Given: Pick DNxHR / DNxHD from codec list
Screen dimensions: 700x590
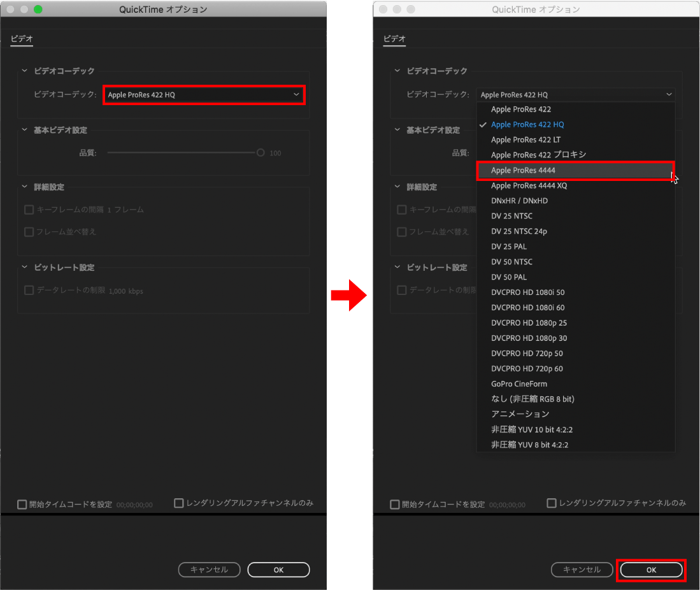Looking at the screenshot, I should (x=575, y=201).
